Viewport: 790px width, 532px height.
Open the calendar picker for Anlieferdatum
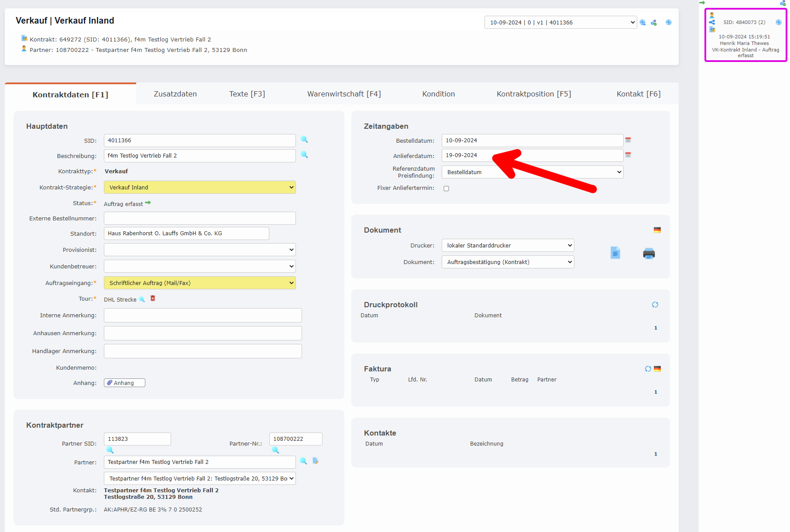point(628,155)
